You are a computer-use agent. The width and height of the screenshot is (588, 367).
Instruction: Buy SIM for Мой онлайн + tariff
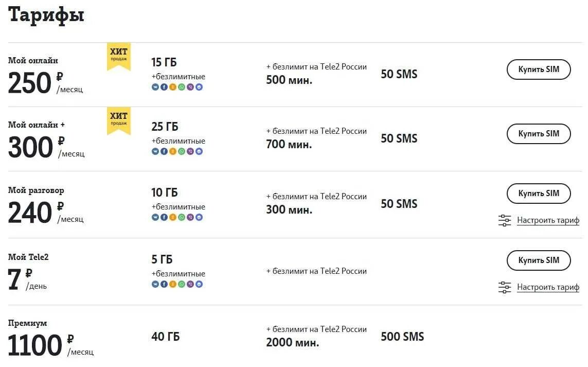point(539,134)
